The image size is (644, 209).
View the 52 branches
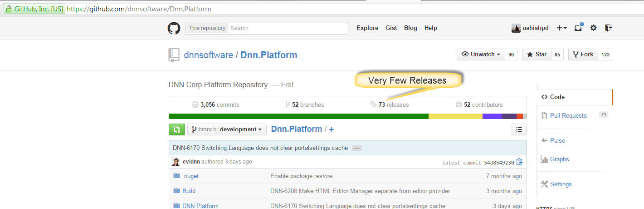pyautogui.click(x=305, y=104)
